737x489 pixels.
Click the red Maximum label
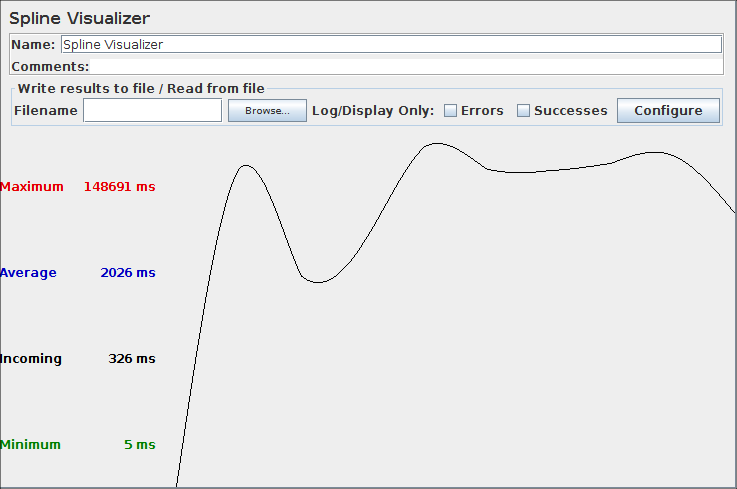32,187
